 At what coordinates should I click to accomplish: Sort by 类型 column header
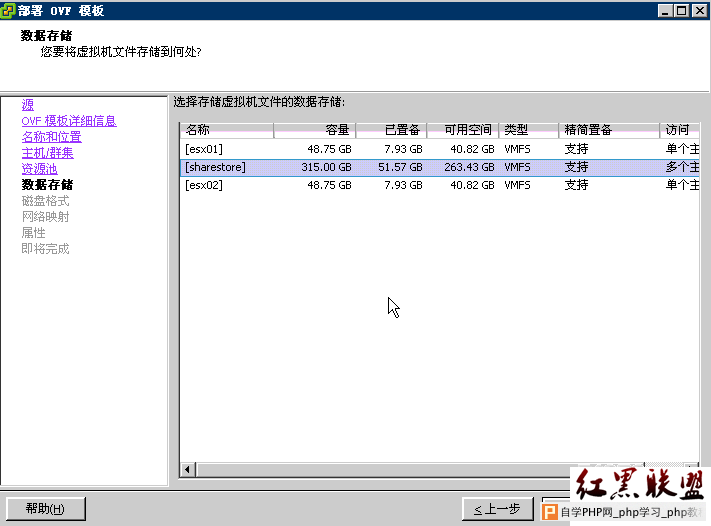pyautogui.click(x=529, y=130)
